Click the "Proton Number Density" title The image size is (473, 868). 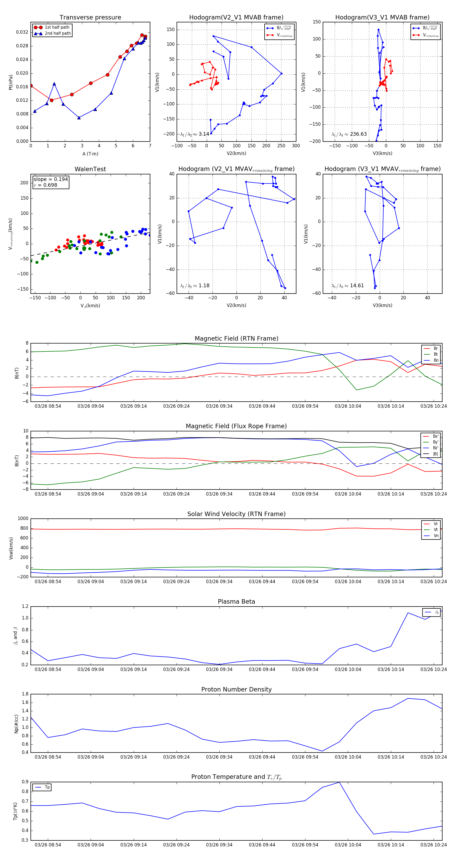(x=236, y=689)
